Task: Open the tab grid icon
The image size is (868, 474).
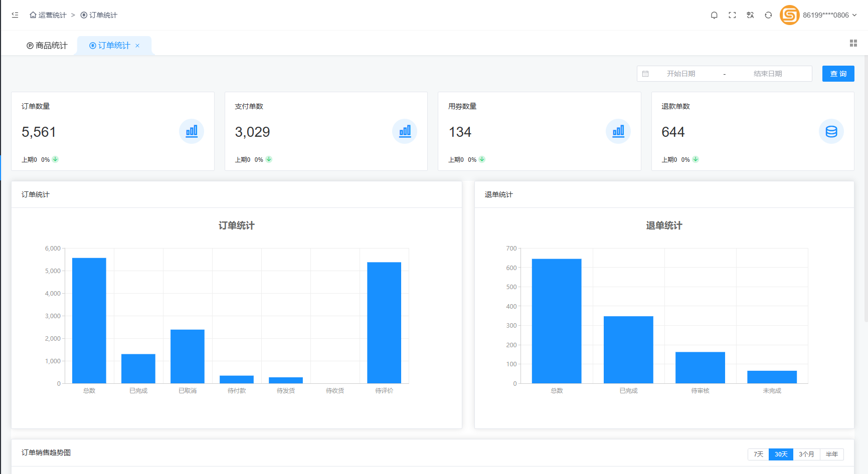Action: 853,44
